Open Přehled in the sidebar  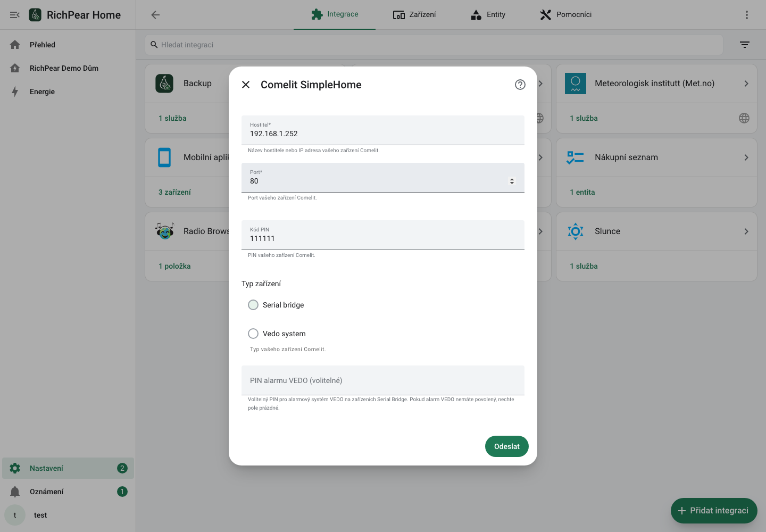pos(68,45)
